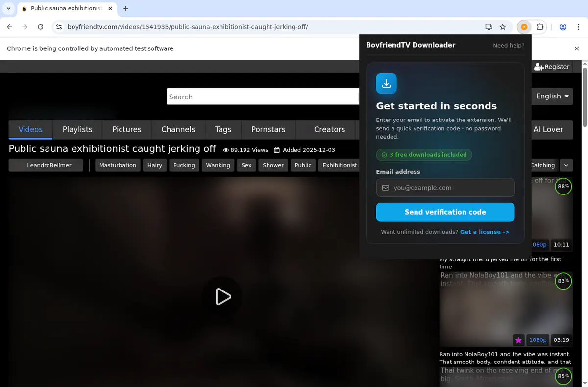Open the Need help? link

tap(509, 45)
